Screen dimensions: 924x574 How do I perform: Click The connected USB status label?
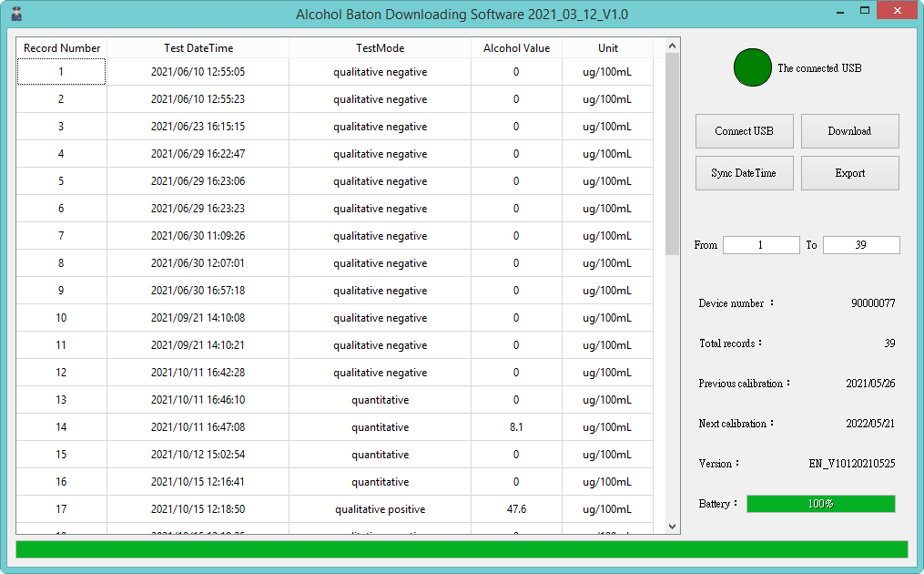(819, 68)
